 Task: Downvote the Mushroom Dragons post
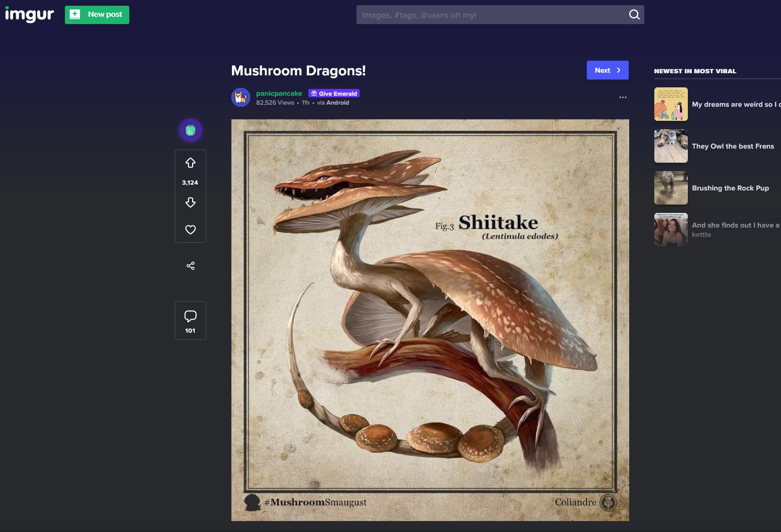[191, 202]
